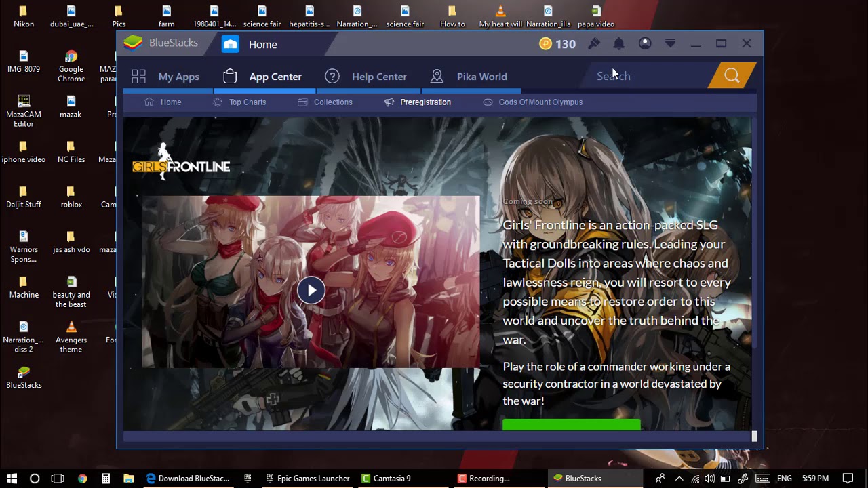
Task: Select the mazak desktop file
Action: point(71,106)
